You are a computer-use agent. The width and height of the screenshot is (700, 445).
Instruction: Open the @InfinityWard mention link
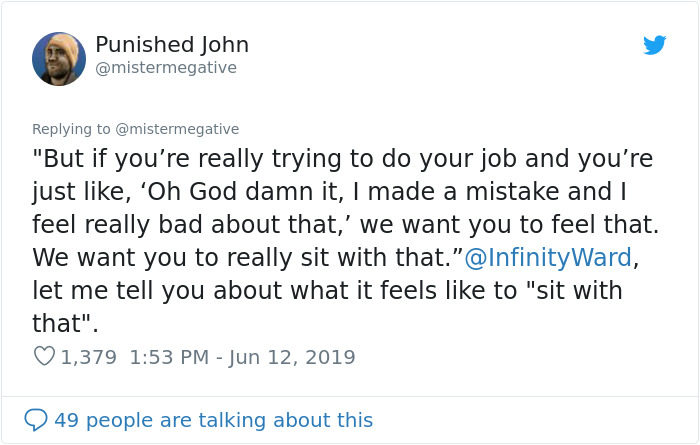[547, 257]
